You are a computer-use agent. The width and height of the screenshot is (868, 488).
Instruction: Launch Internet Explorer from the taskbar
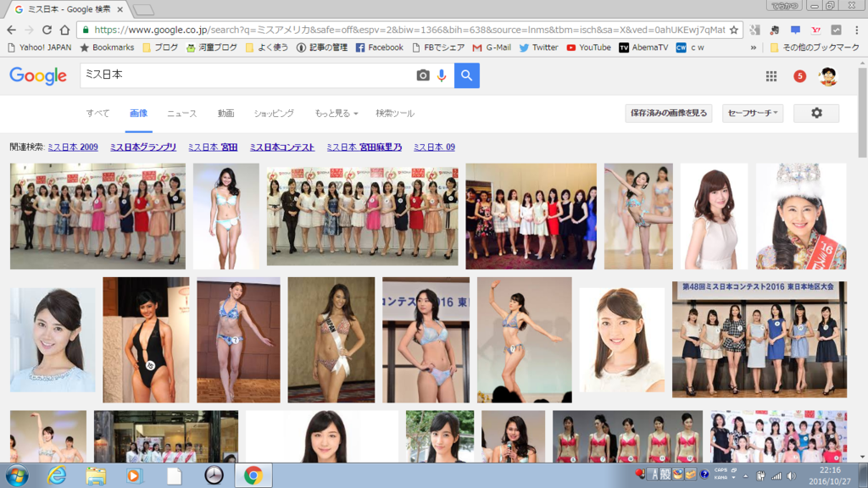tap(57, 476)
